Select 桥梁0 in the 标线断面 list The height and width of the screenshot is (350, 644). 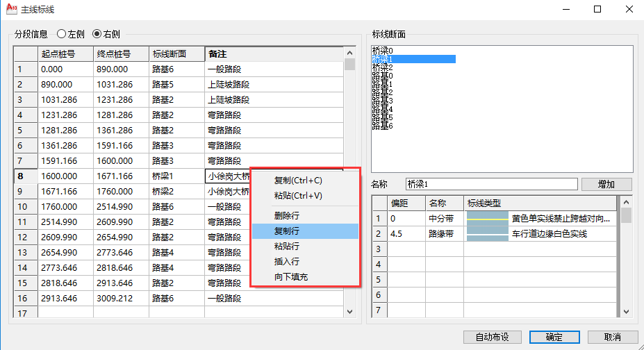point(383,51)
